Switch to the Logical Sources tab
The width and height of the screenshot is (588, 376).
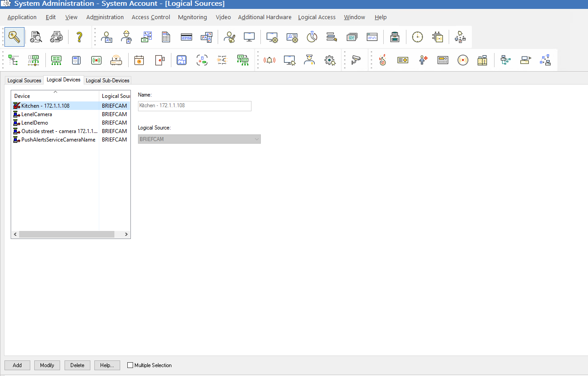24,81
